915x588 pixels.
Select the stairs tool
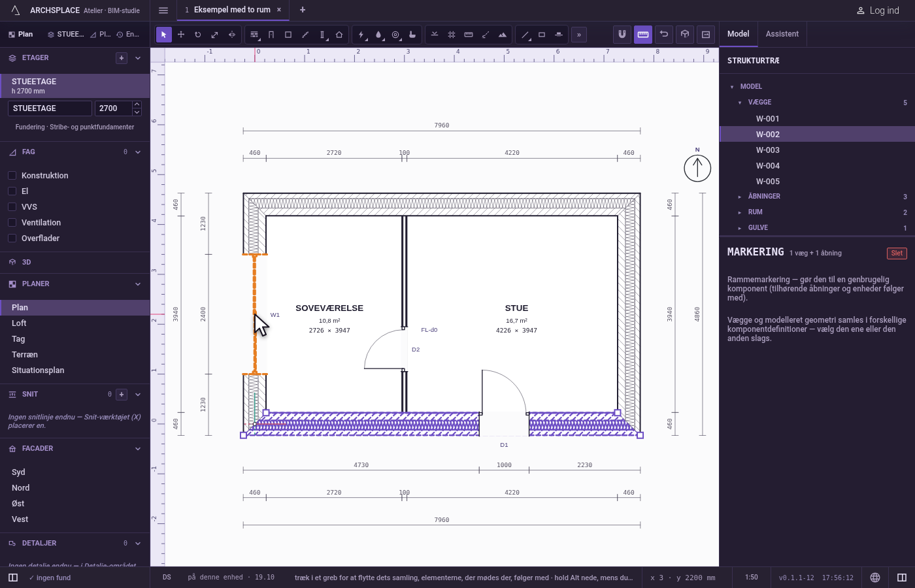tap(305, 35)
